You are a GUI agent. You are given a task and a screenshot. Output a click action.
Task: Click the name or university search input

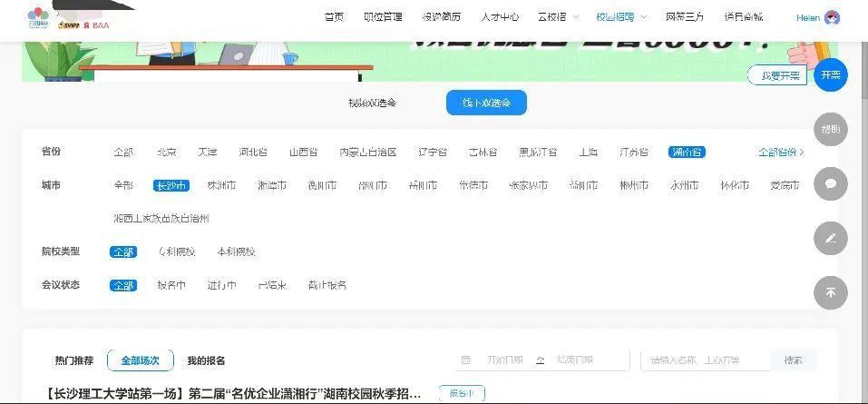click(705, 360)
